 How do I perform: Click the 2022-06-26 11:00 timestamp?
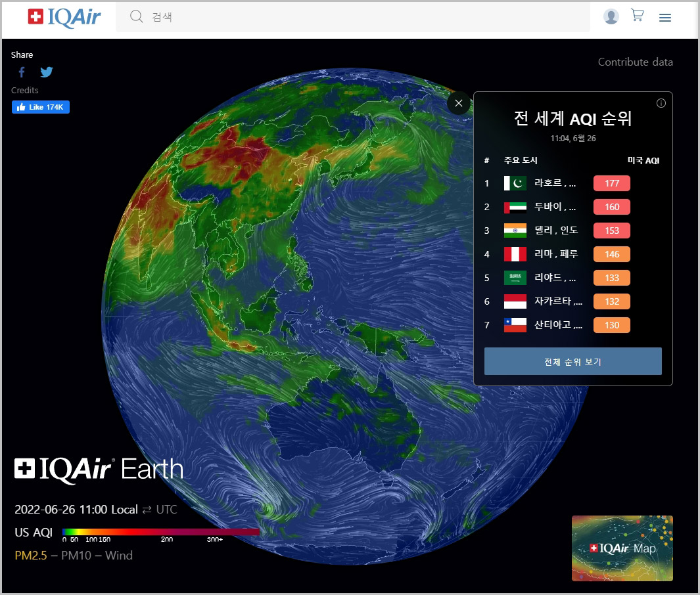(x=60, y=510)
